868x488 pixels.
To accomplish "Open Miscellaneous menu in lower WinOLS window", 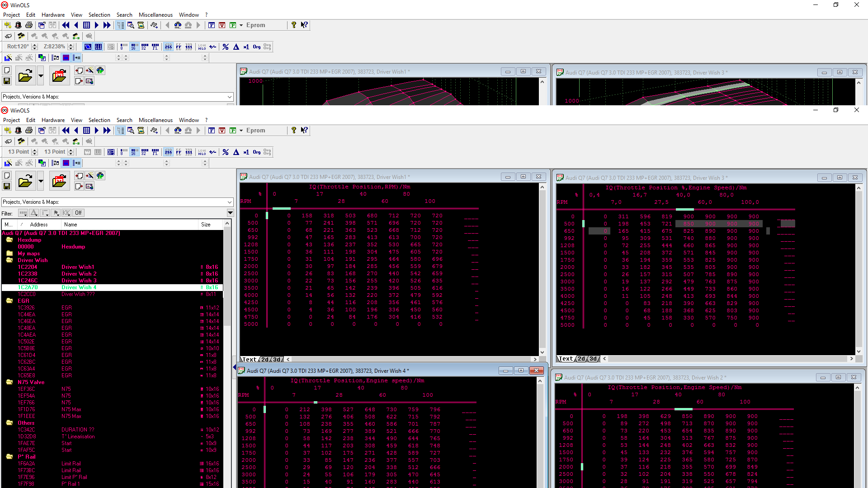I will pos(156,120).
